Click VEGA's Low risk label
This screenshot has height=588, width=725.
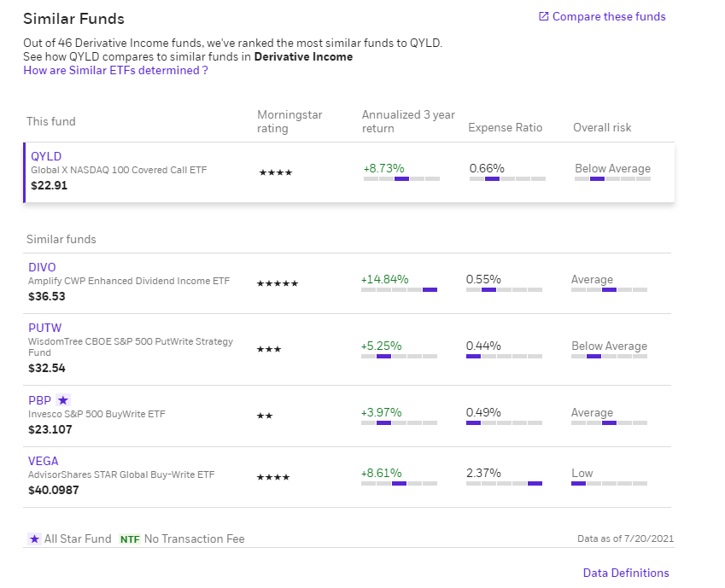(x=582, y=473)
